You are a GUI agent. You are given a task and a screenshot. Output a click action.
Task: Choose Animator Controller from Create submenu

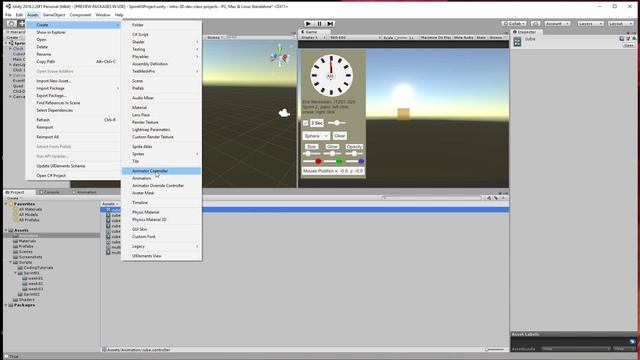pos(161,171)
